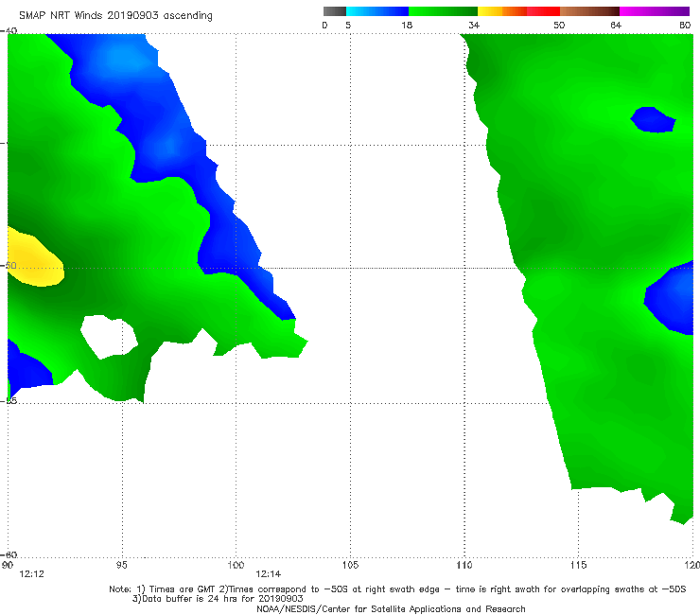Screen dimensions: 700x615
Task: Click the brown 50-64 segment of the color bar
Action: [589, 11]
